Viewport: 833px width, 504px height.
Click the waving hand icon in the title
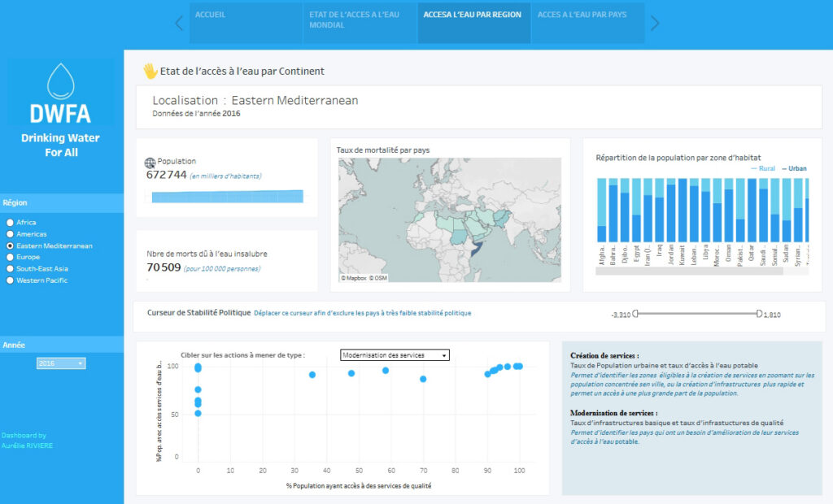150,72
